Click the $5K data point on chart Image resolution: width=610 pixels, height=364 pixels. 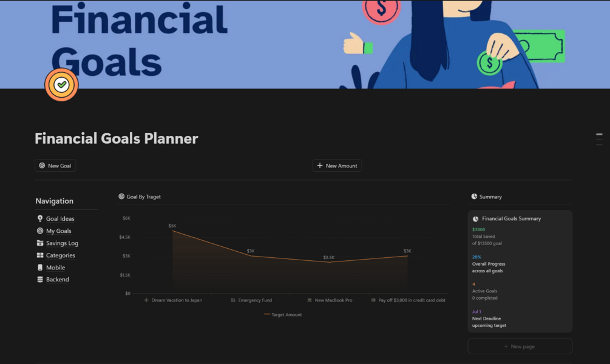tap(173, 231)
